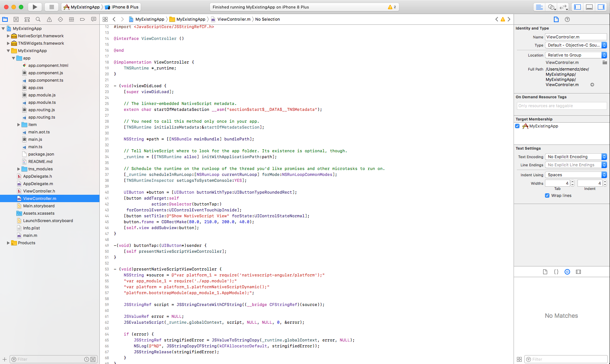The width and height of the screenshot is (610, 364).
Task: Click the Indent width stepper
Action: click(x=605, y=183)
